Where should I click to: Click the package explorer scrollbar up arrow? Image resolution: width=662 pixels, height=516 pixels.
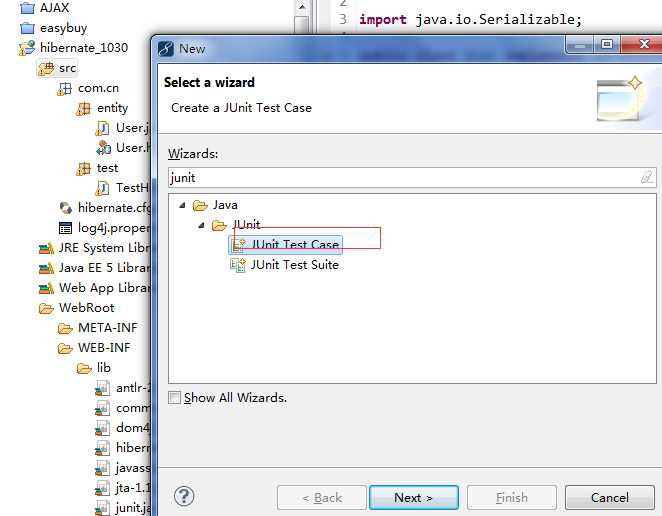302,6
